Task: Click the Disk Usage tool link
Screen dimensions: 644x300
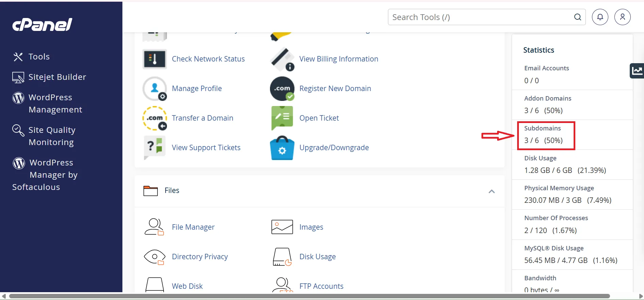Action: (317, 257)
